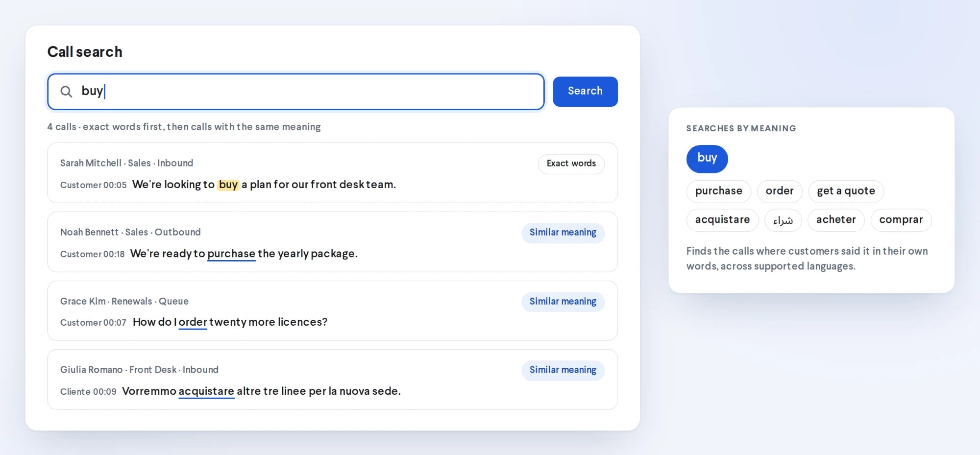Focus the call search input field
The height and width of the screenshot is (455, 980).
tap(296, 92)
